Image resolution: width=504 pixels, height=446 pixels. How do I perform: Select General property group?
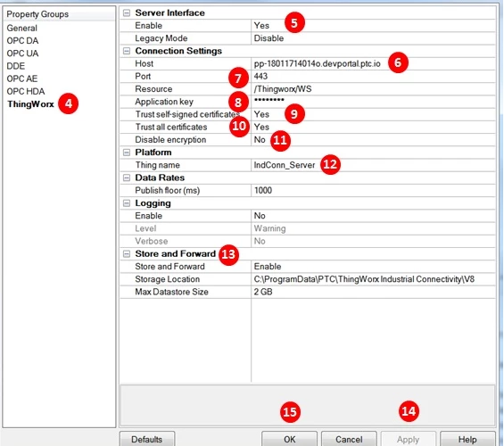click(22, 28)
